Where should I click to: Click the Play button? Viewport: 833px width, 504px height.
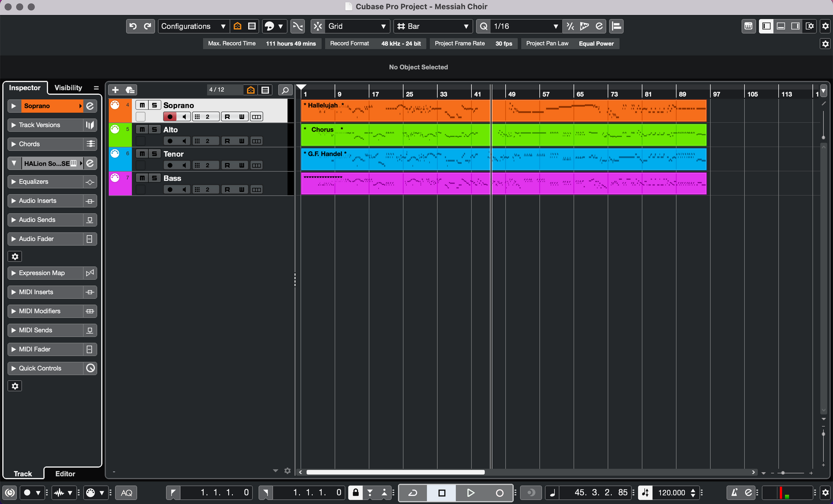point(471,493)
